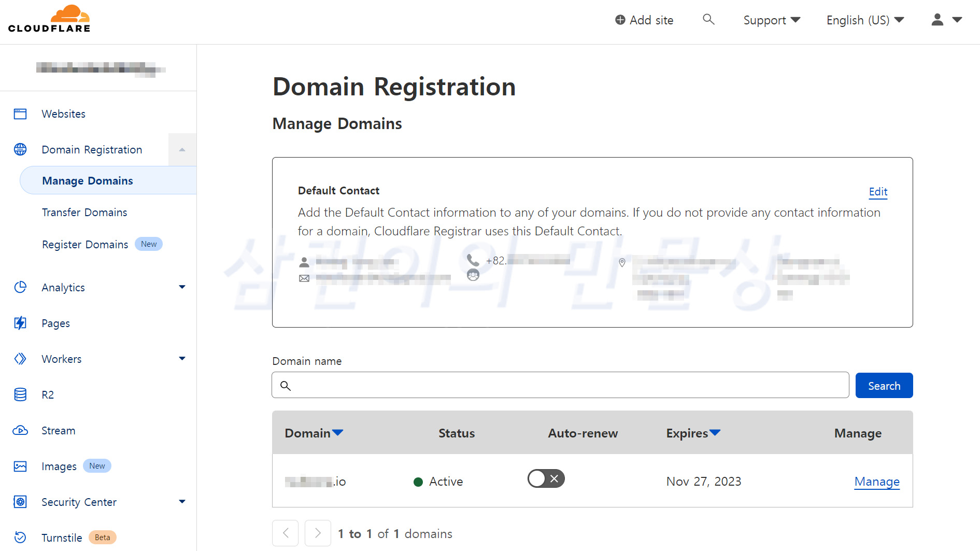Click the Nov 27, 2023 expiry date
Viewport: 980px width, 551px height.
point(704,482)
